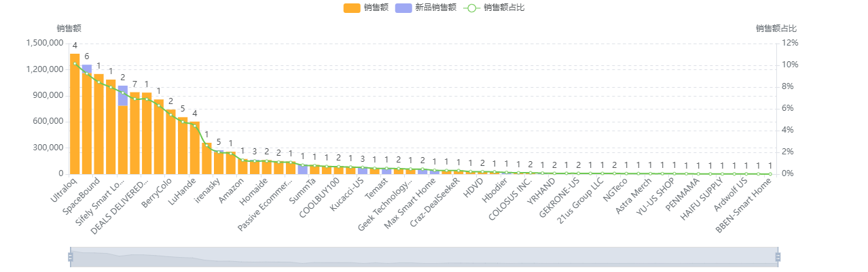This screenshot has height=272, width=868.
Task: Click the BBEN-Smart Home axis label
Action: (x=743, y=206)
